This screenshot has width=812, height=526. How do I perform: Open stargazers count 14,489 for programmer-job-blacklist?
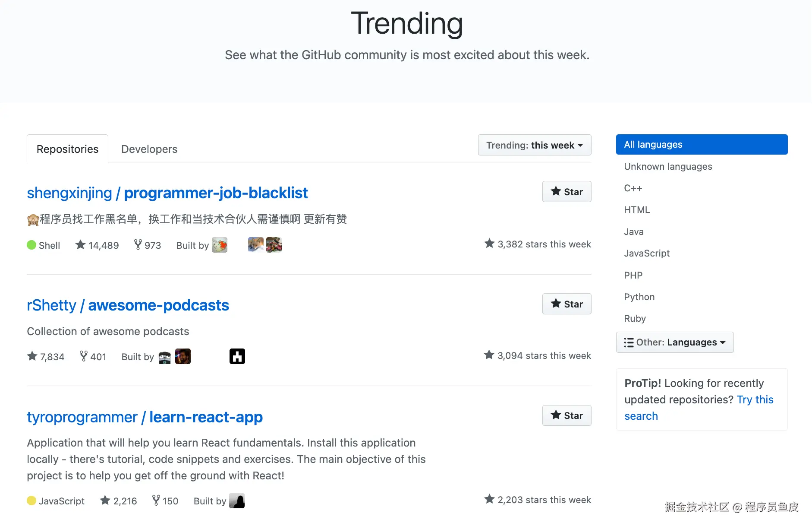[x=97, y=245]
